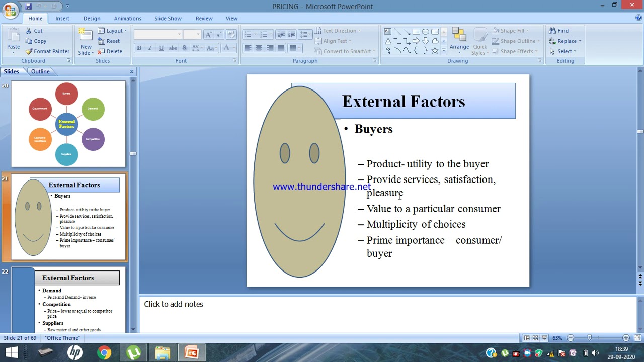This screenshot has height=362, width=644.
Task: Open the Review tab
Action: click(x=204, y=18)
